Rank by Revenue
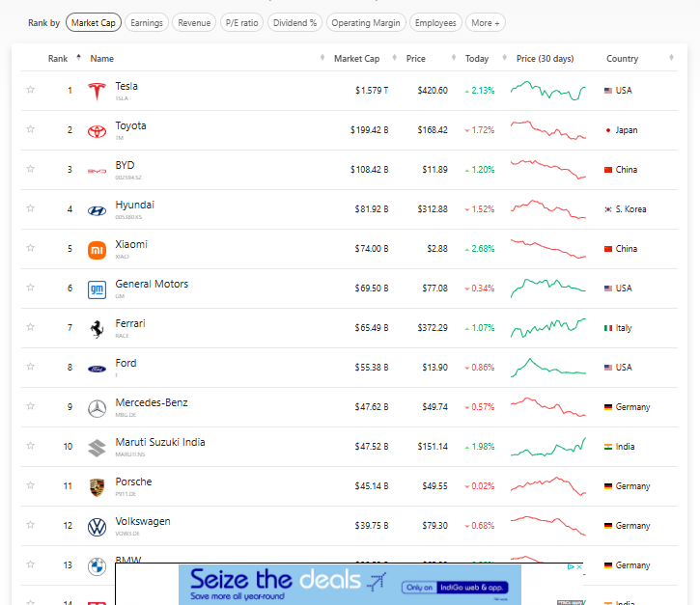 (x=194, y=23)
